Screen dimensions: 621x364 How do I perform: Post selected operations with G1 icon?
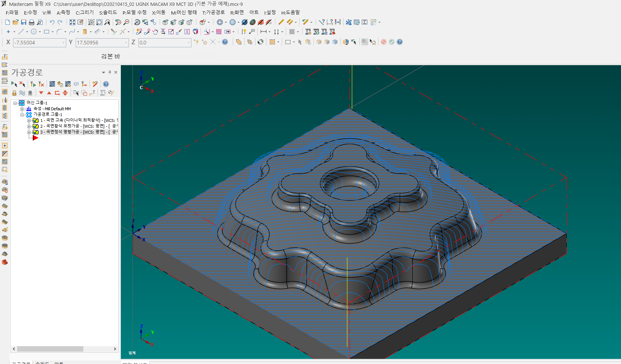76,84
